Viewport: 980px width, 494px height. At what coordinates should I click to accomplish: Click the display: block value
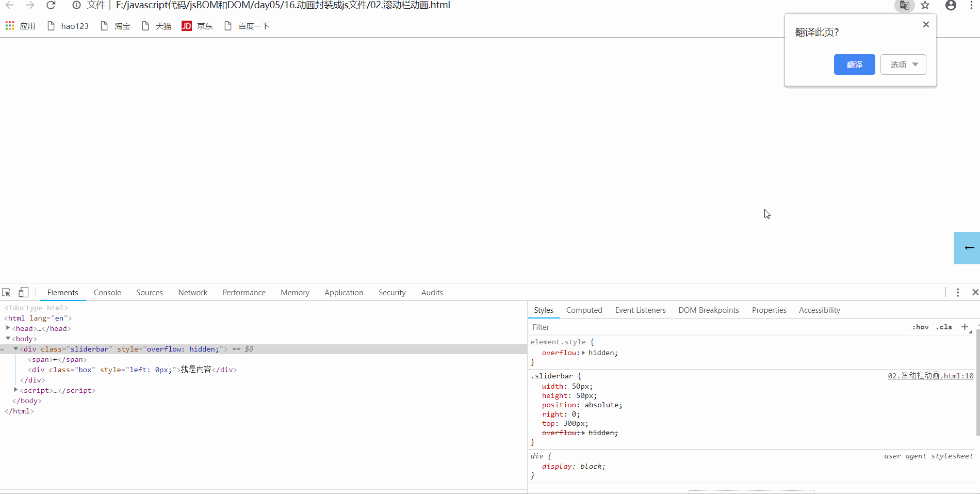tap(591, 466)
